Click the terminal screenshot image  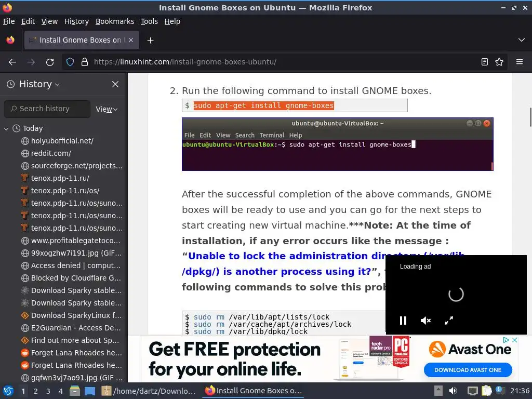pyautogui.click(x=338, y=144)
